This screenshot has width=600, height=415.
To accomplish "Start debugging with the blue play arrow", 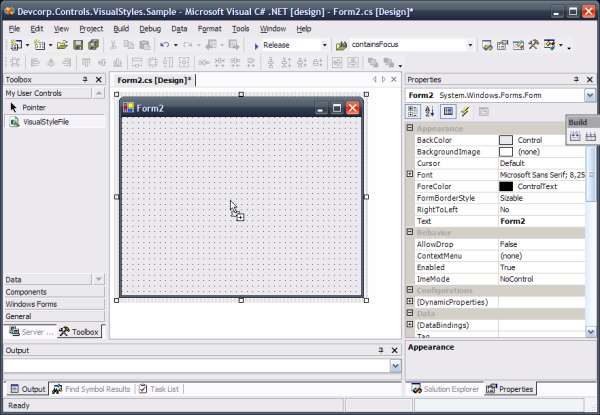I will (x=256, y=46).
